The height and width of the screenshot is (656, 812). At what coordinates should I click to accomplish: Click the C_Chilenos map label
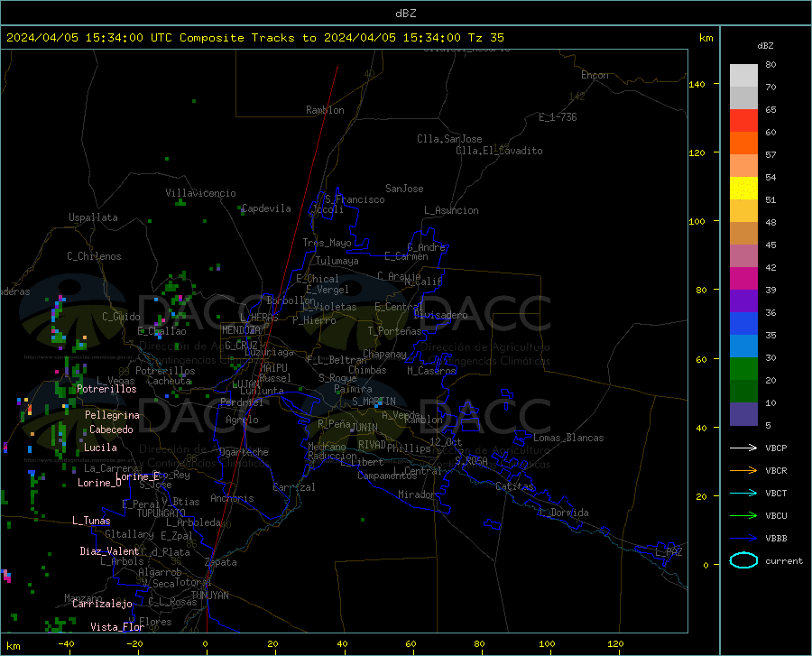tap(94, 256)
